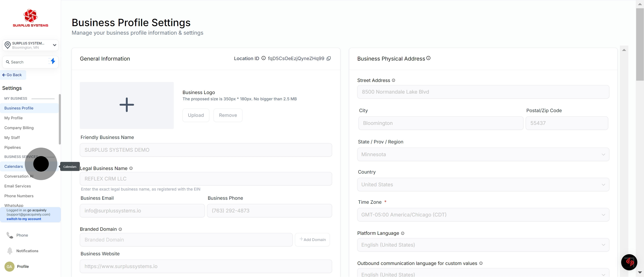The image size is (644, 277).
Task: Click the lightning bolt quick actions icon
Action: tap(53, 61)
